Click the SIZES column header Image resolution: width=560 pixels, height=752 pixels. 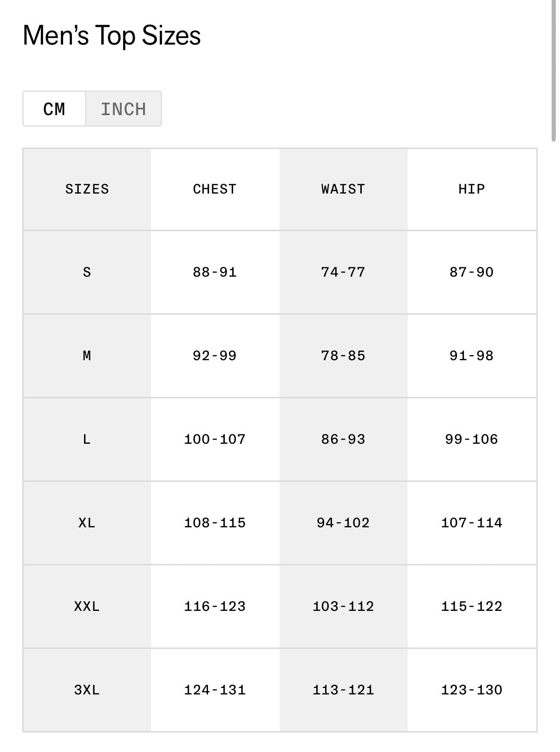pyautogui.click(x=87, y=189)
